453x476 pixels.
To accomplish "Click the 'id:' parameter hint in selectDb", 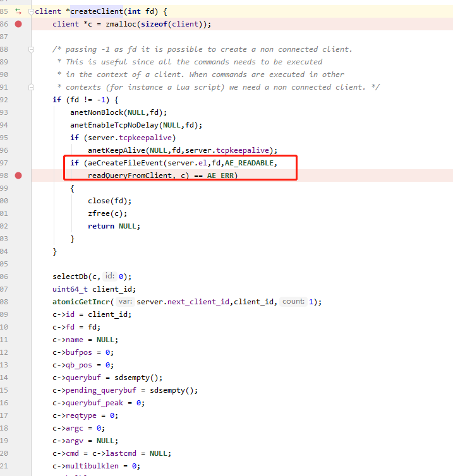I will coord(109,277).
